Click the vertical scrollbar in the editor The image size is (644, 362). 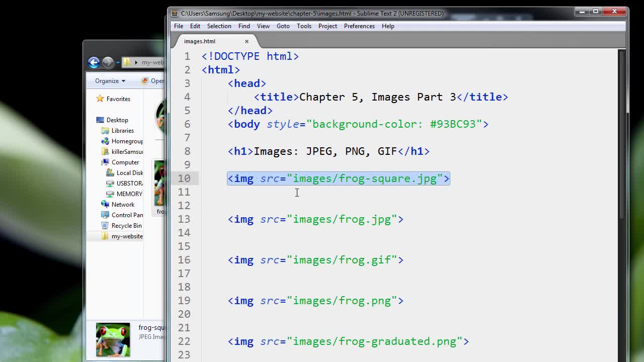point(622,134)
